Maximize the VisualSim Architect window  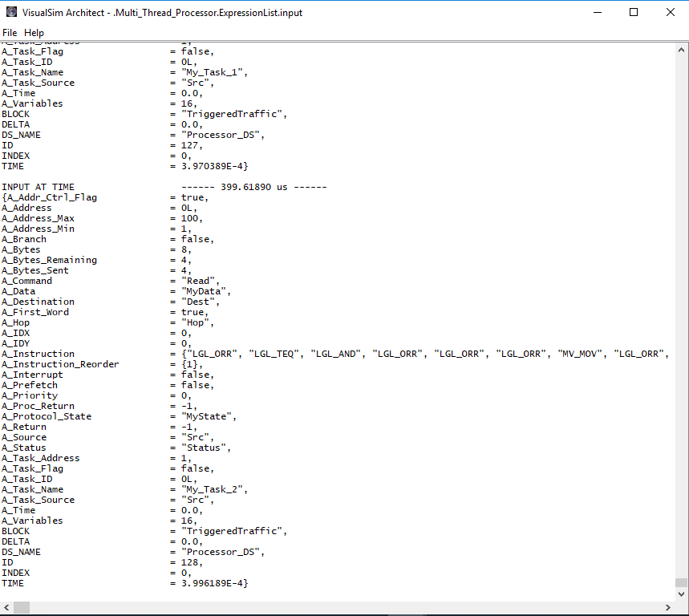(633, 12)
